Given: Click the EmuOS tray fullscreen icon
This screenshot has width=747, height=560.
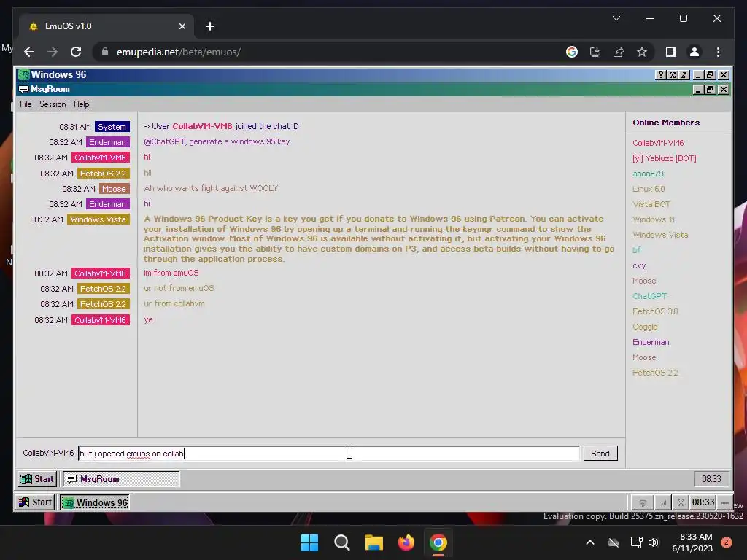Looking at the screenshot, I should (x=681, y=502).
